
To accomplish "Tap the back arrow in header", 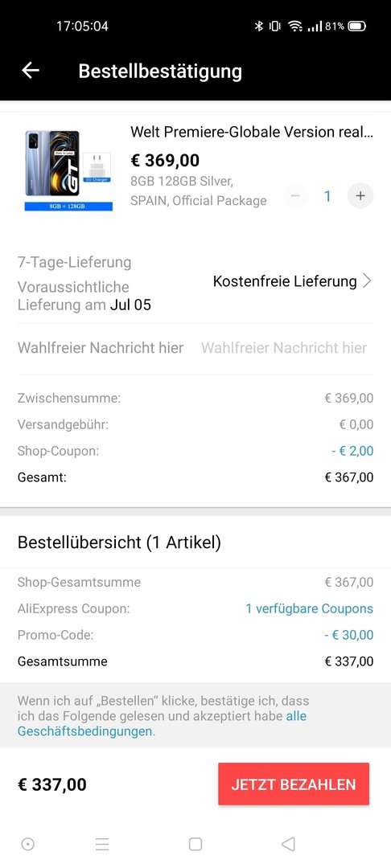I will (31, 70).
